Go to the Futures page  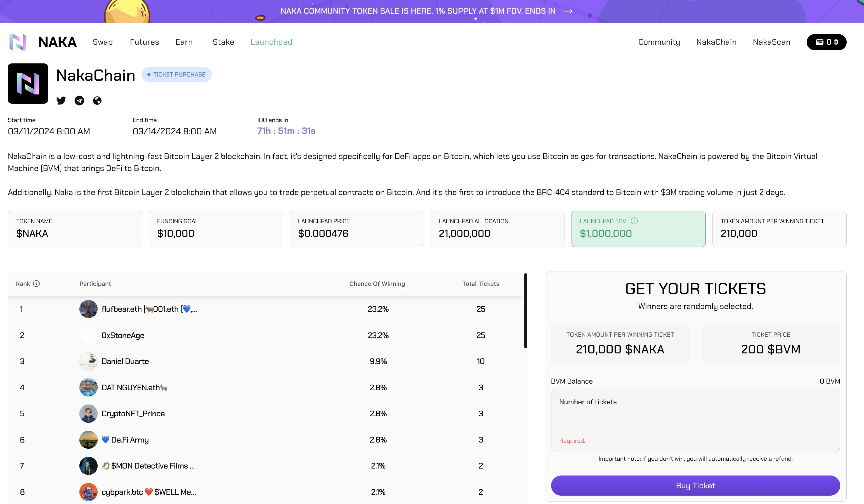(x=144, y=42)
